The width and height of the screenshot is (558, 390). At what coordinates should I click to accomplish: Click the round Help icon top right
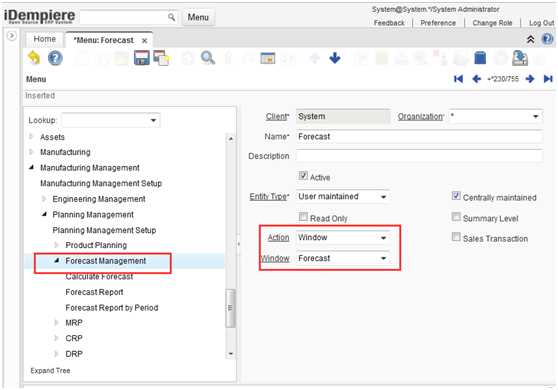click(x=547, y=39)
